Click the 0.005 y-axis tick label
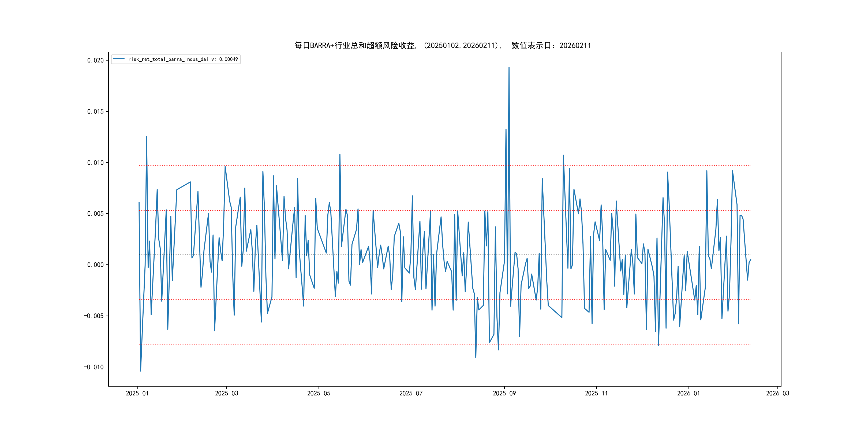 point(95,214)
